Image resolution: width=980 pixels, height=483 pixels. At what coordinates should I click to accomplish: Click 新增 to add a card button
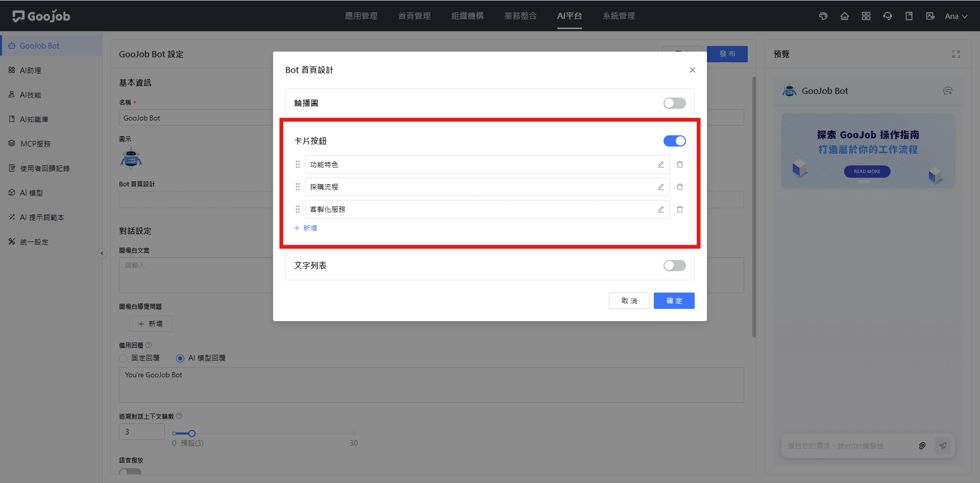coord(306,228)
